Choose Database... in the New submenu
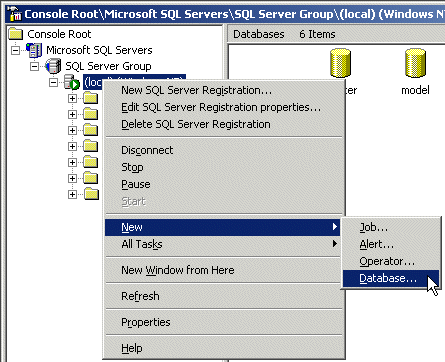Image resolution: width=445 pixels, height=362 pixels. point(391,278)
